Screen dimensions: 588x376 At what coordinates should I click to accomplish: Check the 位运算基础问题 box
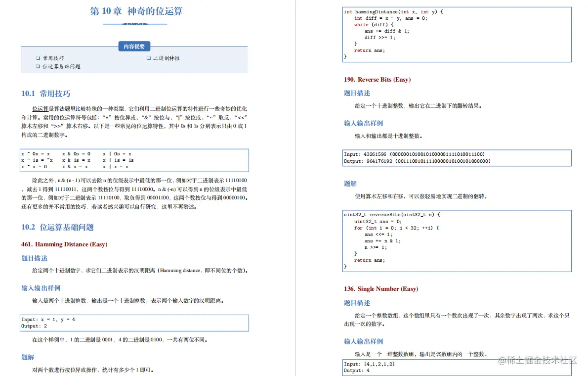38,66
